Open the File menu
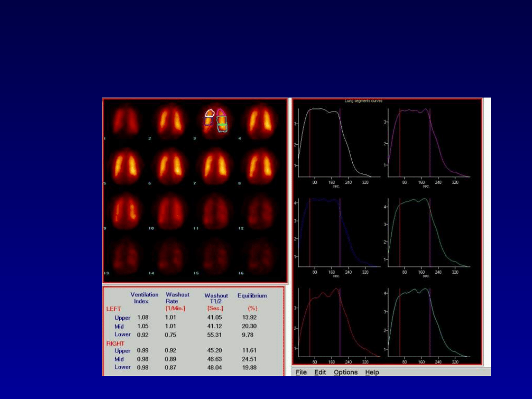This screenshot has width=532, height=399. click(301, 372)
